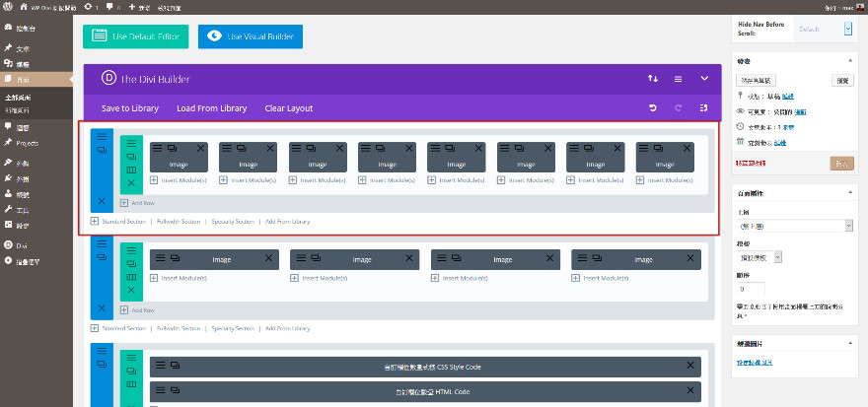Click the plus New item in admin bar
The height and width of the screenshot is (407, 868).
[x=139, y=8]
